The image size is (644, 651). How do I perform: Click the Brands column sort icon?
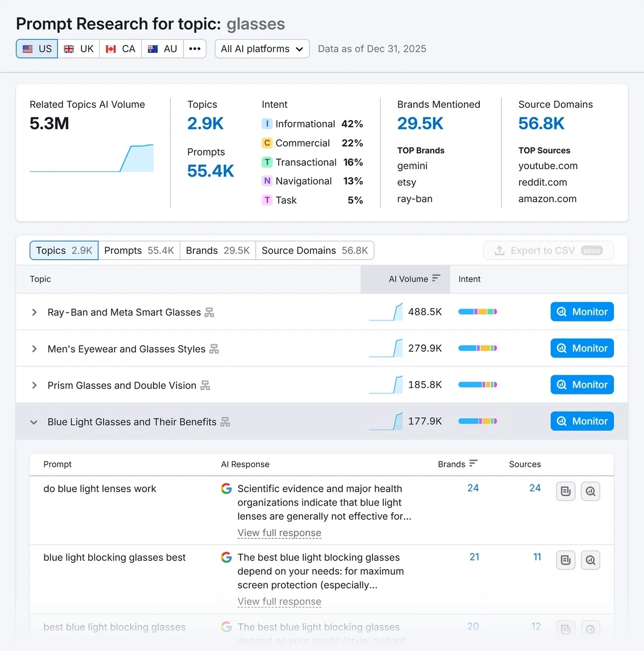pyautogui.click(x=473, y=463)
